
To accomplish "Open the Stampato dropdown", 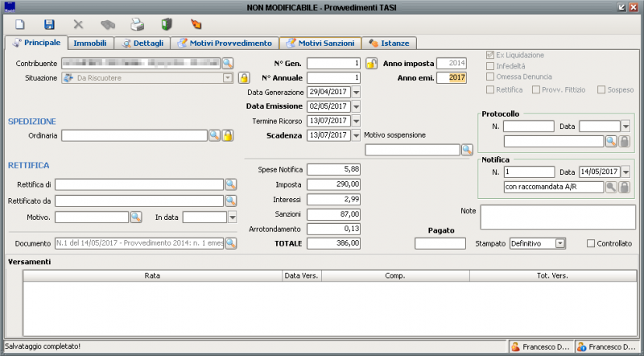I will tap(560, 243).
